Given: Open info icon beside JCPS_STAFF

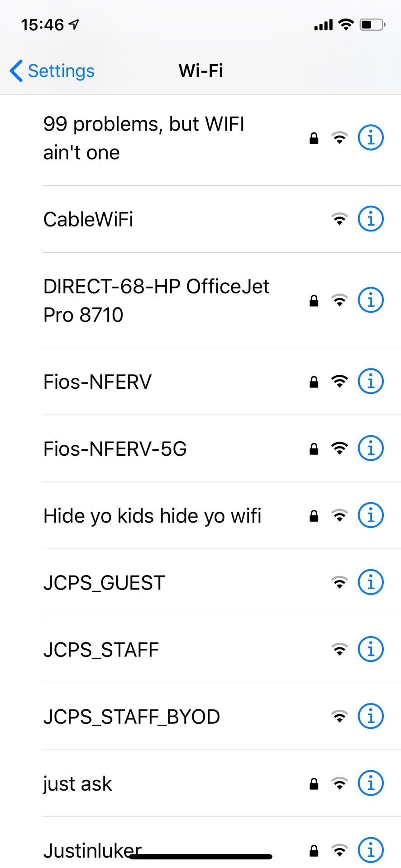Looking at the screenshot, I should click(371, 649).
